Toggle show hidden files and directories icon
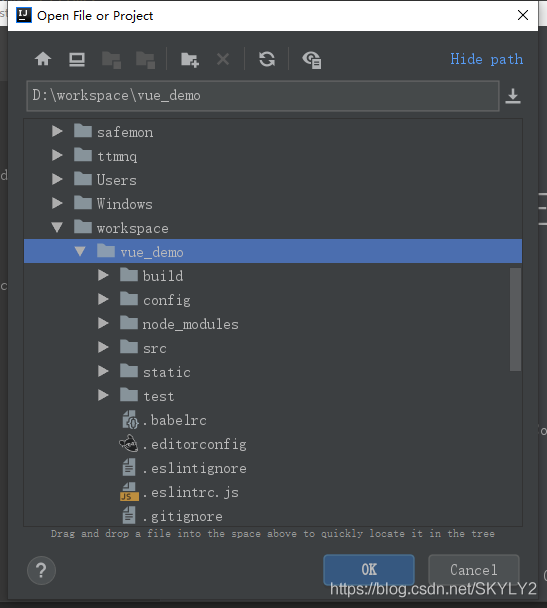This screenshot has height=608, width=547. click(312, 60)
